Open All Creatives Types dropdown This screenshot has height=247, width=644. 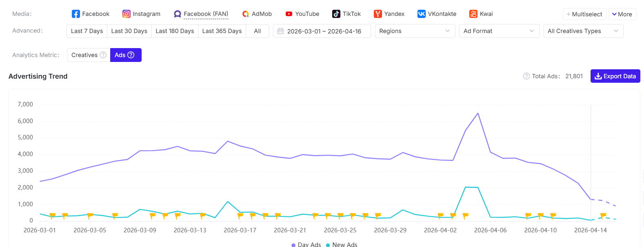pyautogui.click(x=583, y=31)
